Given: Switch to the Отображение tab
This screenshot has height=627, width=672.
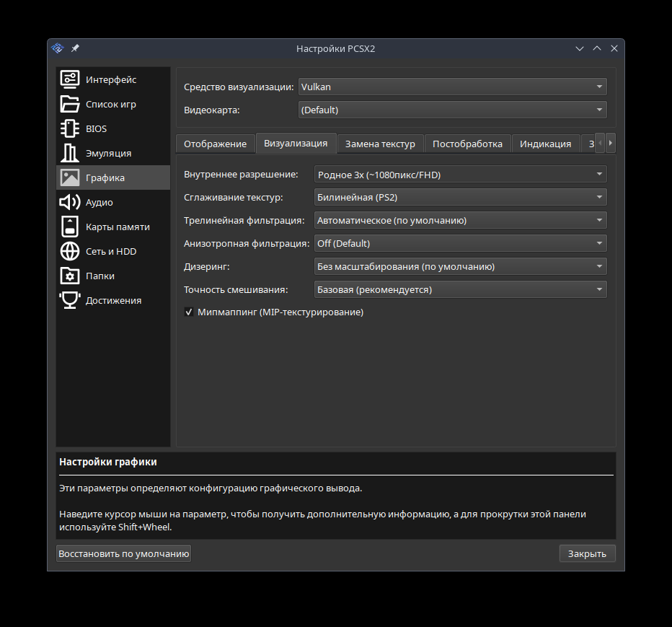Looking at the screenshot, I should 215,144.
